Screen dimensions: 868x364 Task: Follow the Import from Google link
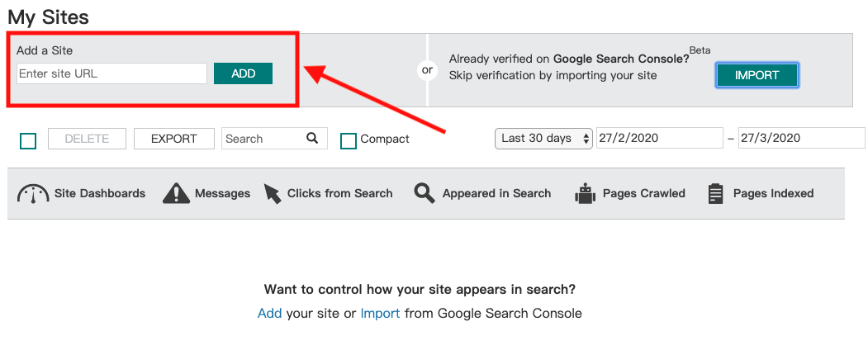[x=380, y=314]
